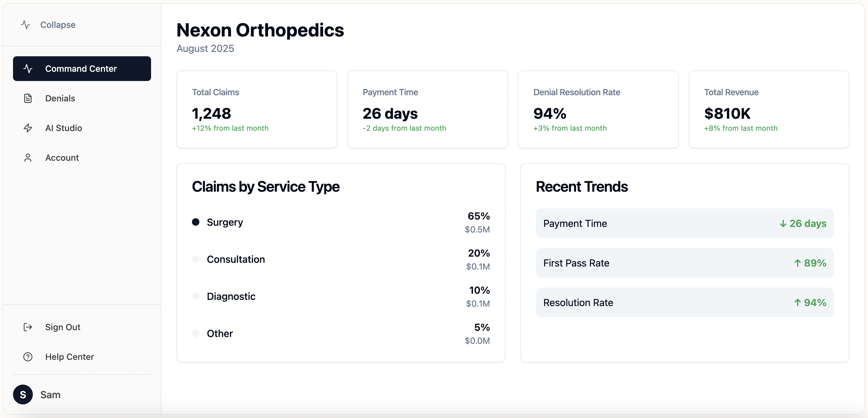Go to the Account page
The image size is (868, 418).
tap(62, 158)
